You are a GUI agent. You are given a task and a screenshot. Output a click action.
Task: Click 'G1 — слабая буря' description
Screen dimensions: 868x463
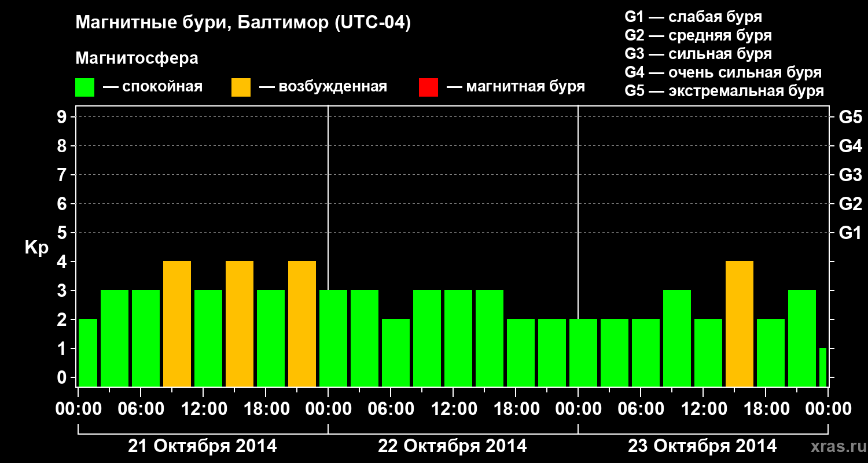click(693, 17)
